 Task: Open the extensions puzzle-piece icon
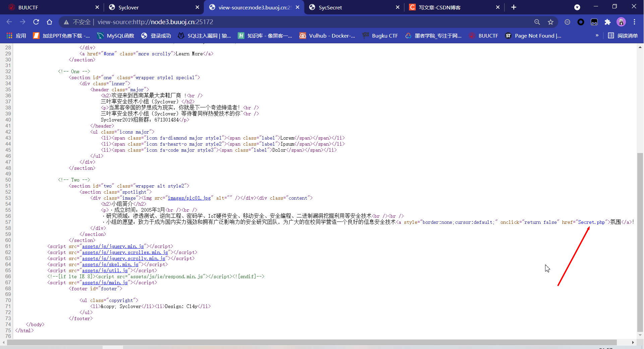point(608,22)
